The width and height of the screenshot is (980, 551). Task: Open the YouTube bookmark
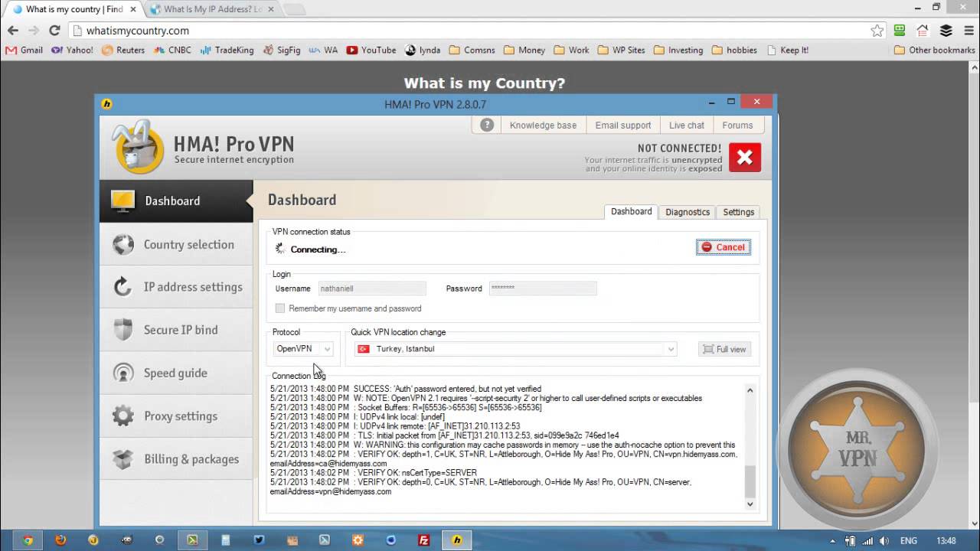coord(371,50)
